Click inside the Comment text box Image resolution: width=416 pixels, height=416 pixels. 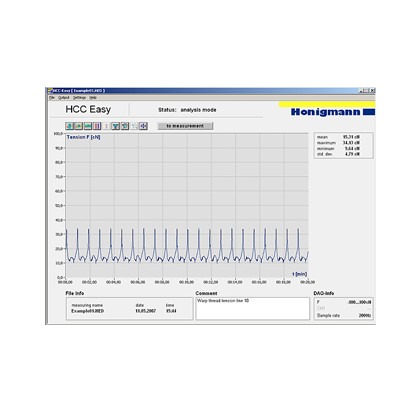coord(252,309)
